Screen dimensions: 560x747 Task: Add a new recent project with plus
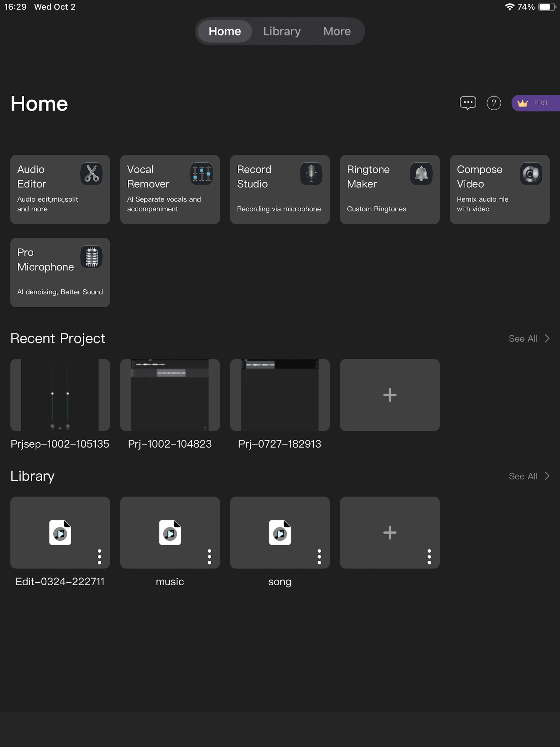point(389,395)
